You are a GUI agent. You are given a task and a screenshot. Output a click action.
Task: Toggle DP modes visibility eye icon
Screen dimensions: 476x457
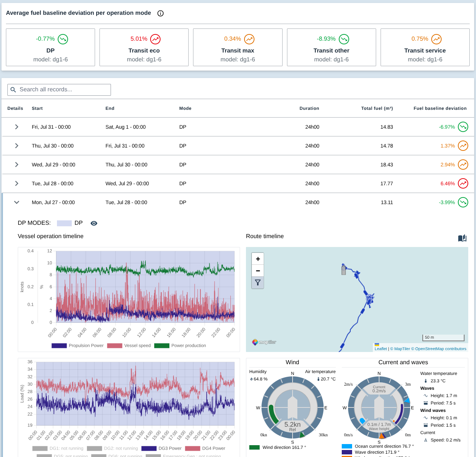[x=94, y=223]
